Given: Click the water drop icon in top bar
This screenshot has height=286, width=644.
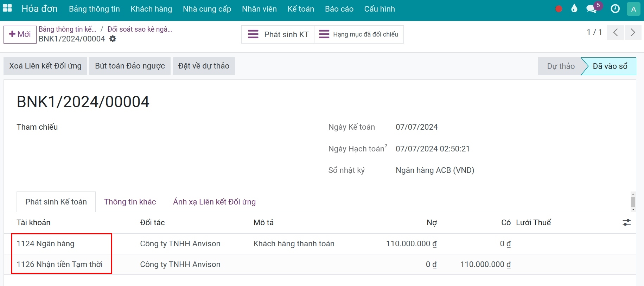Looking at the screenshot, I should 574,8.
